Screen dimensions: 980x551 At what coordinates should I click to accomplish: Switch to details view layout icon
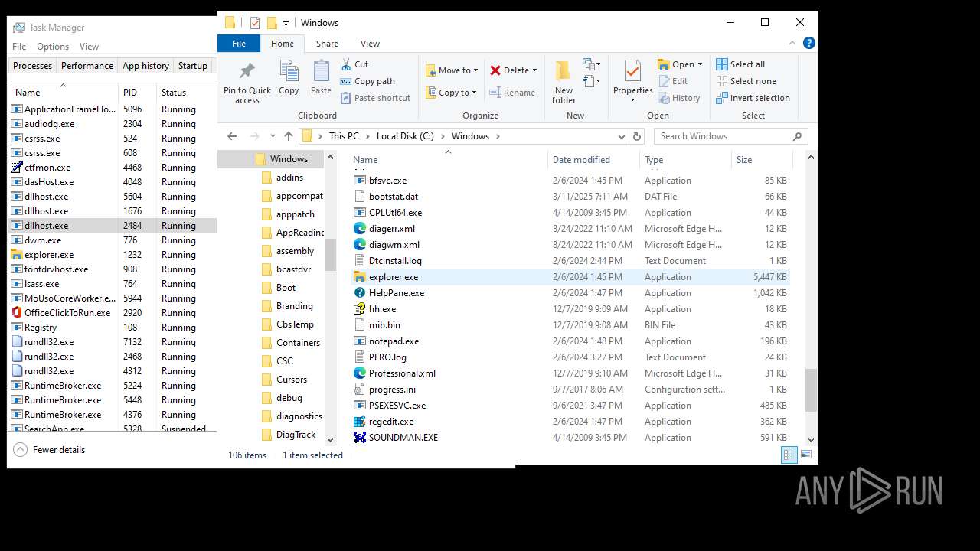(x=789, y=455)
